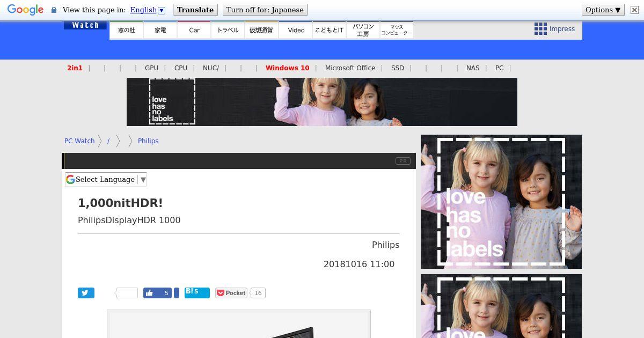Click the Watch logo in the header
Image resolution: width=644 pixels, height=338 pixels.
(x=85, y=25)
